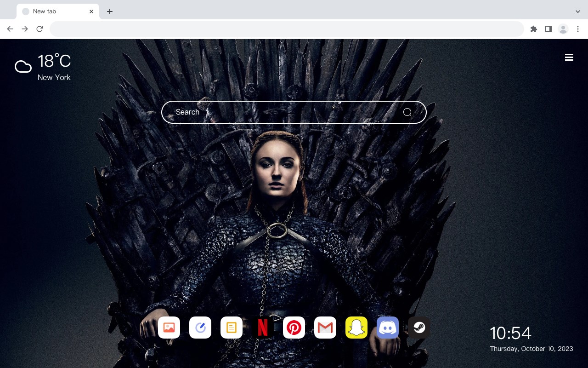Open the Snapchat shortcut
Viewport: 588px width, 368px height.
356,328
